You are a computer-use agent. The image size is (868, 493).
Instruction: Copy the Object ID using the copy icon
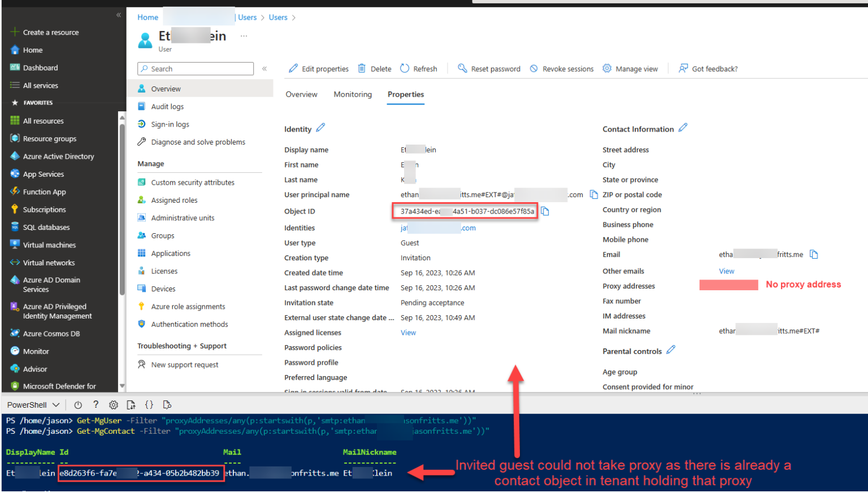(x=544, y=211)
